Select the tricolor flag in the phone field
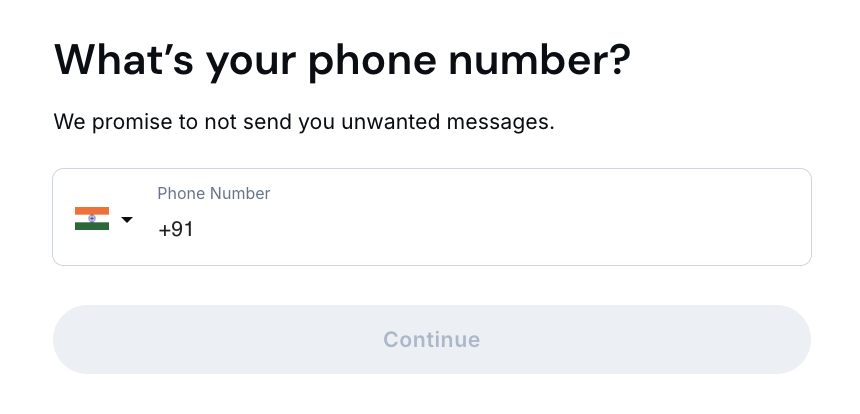Screen dimensions: 860x414 (x=91, y=219)
